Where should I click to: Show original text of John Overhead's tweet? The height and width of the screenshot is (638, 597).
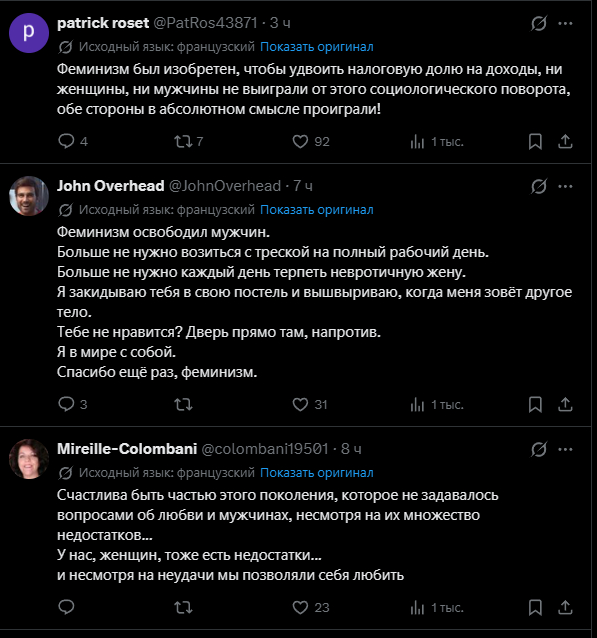pos(317,210)
